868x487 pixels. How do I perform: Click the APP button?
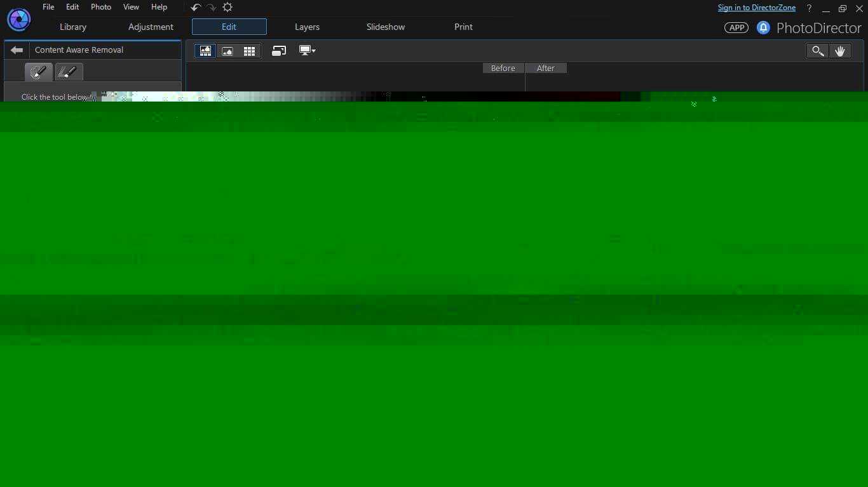(735, 27)
